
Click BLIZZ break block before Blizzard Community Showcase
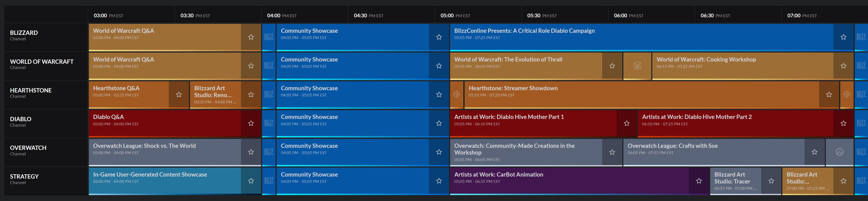click(268, 37)
